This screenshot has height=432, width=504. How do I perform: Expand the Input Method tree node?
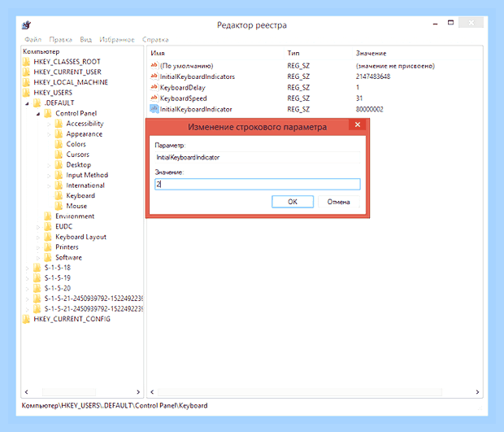pos(49,176)
